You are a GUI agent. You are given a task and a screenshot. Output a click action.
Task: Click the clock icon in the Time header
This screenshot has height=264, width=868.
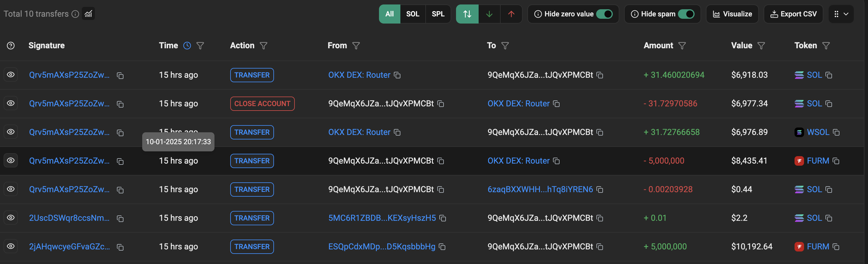tap(187, 46)
